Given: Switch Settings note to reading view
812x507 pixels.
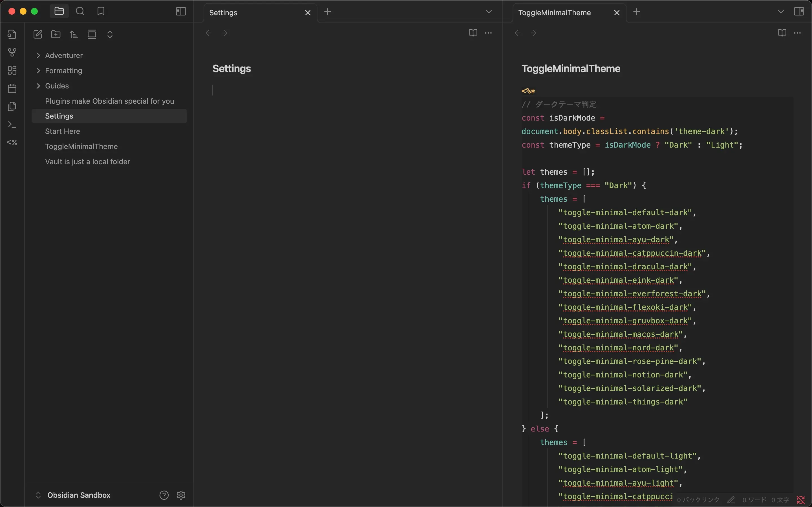Looking at the screenshot, I should coord(473,33).
